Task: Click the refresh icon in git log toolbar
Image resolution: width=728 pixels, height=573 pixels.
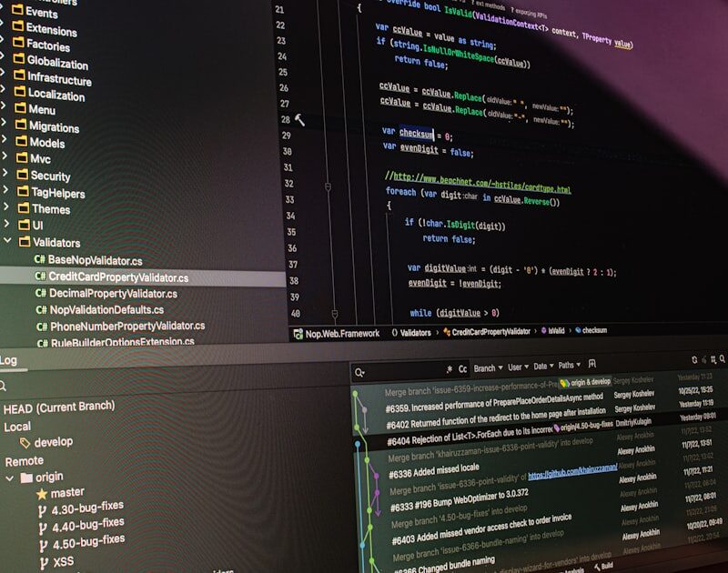Action: (x=695, y=361)
